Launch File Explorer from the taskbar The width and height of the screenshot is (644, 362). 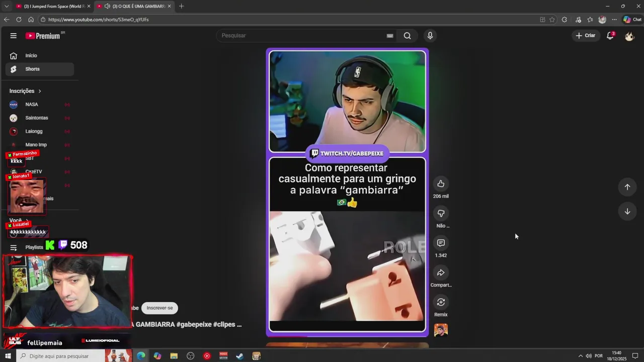click(x=174, y=356)
